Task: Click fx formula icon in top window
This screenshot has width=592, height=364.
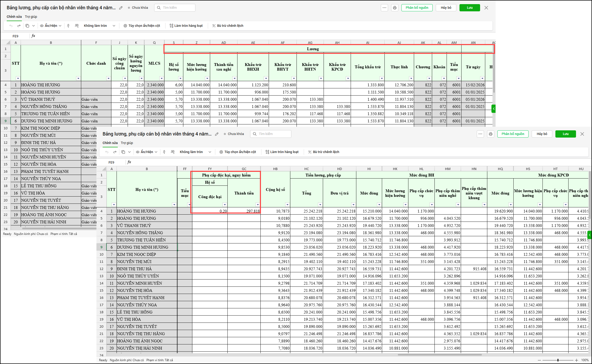Action: [33, 36]
